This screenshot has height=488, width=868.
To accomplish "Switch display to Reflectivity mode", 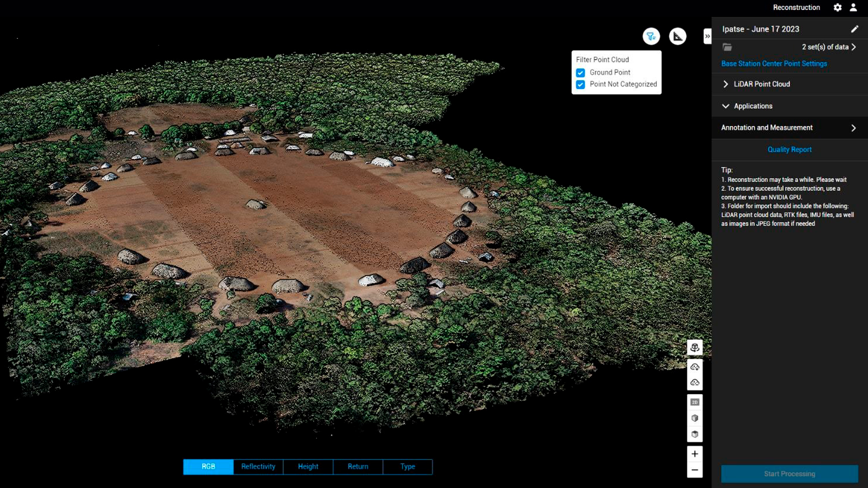I will 258,466.
